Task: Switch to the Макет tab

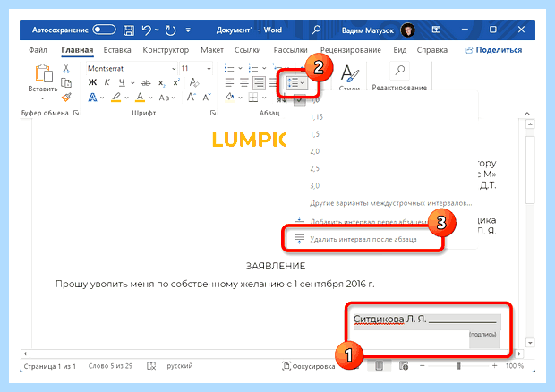Action: (x=212, y=50)
